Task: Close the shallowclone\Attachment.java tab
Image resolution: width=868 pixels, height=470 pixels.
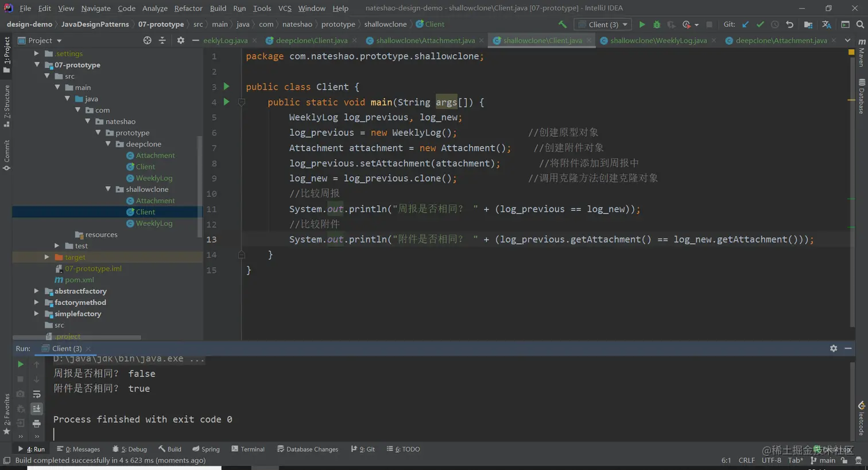Action: pos(481,40)
